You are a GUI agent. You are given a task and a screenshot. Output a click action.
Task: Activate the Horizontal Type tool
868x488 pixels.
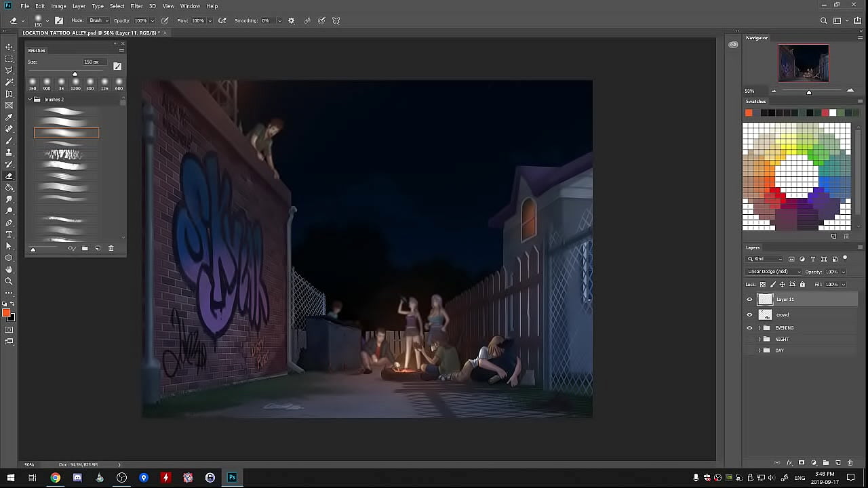click(9, 235)
